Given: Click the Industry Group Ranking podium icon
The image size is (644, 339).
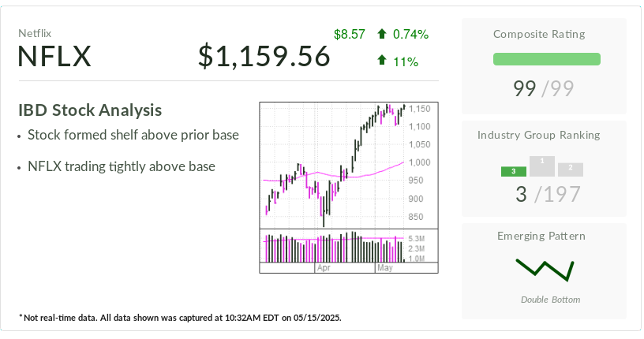Looking at the screenshot, I should point(542,166).
